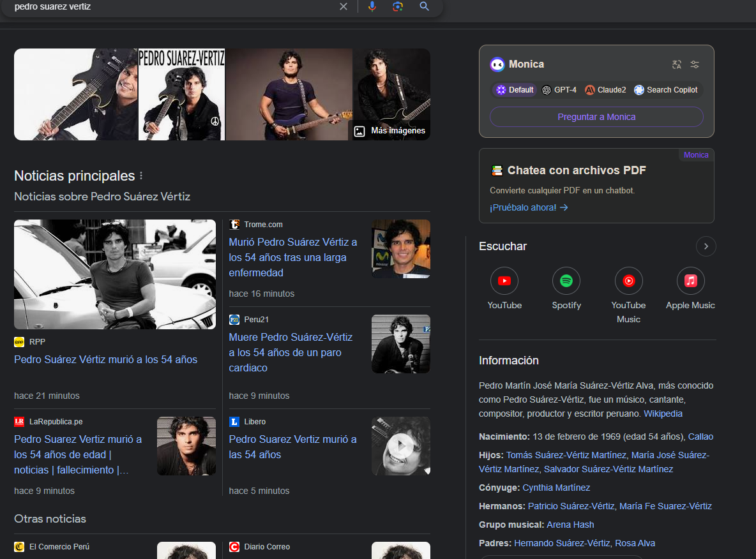The height and width of the screenshot is (559, 756).
Task: Click the Diario Correo source icon
Action: coord(234,547)
